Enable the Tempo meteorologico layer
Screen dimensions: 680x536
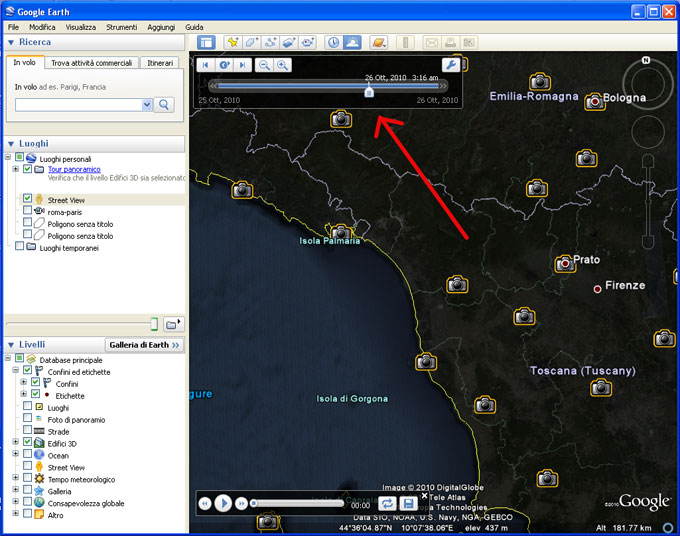click(x=27, y=477)
